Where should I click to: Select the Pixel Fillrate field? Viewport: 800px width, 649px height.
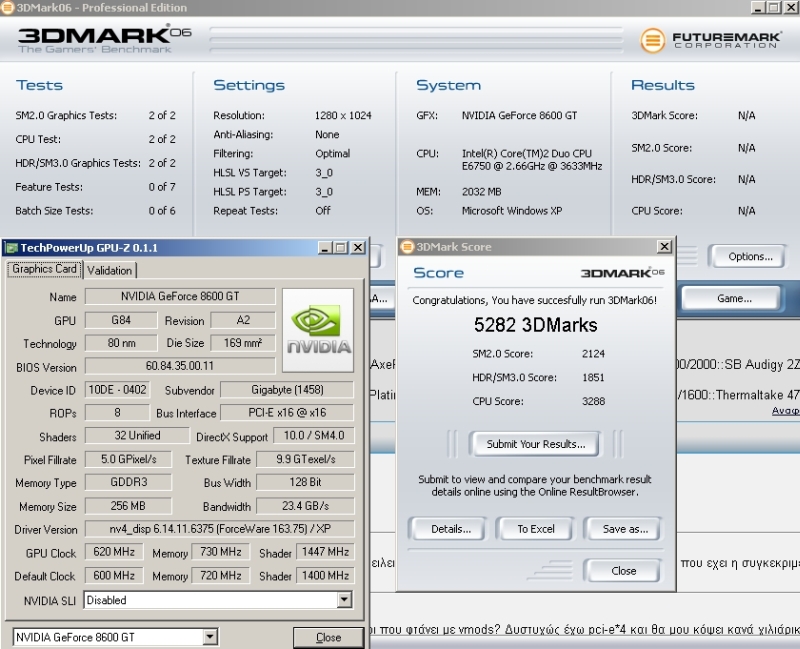coord(128,459)
